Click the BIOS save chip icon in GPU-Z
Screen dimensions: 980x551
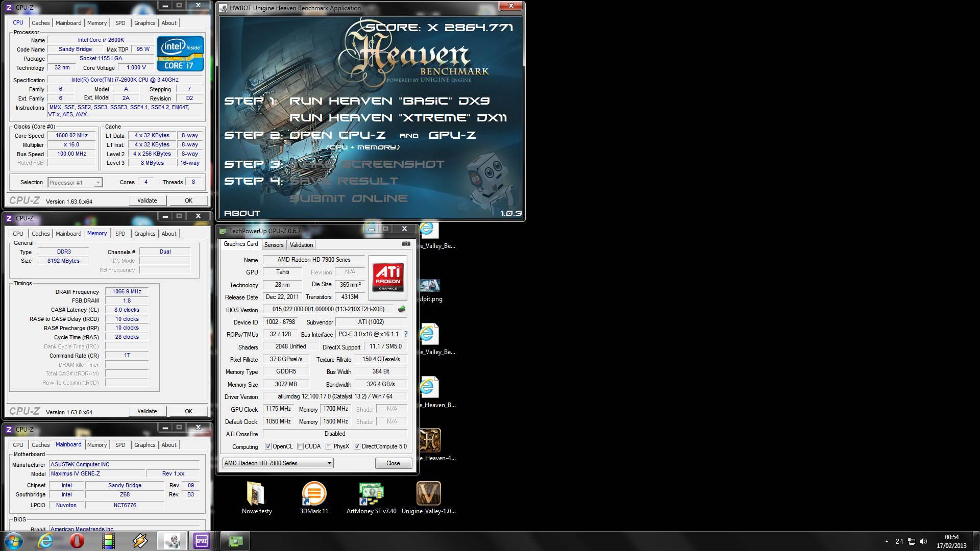[402, 309]
